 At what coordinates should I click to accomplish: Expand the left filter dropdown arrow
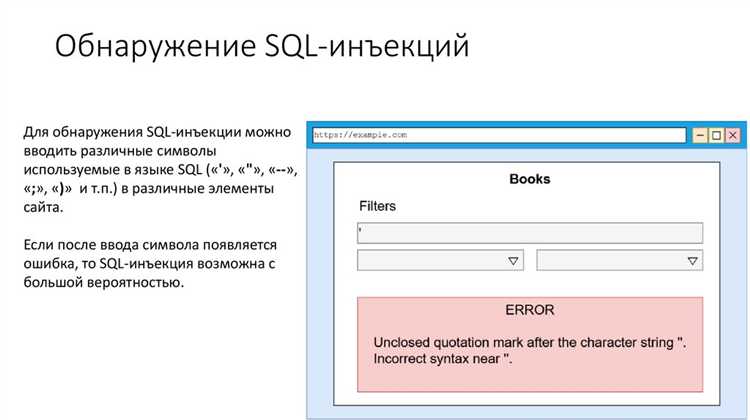513,261
